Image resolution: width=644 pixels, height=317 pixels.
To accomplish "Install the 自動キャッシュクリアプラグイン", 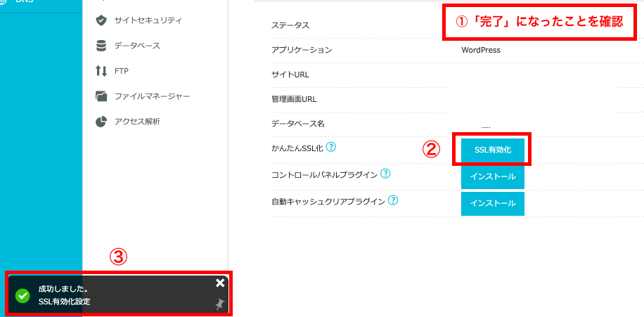I will [493, 203].
